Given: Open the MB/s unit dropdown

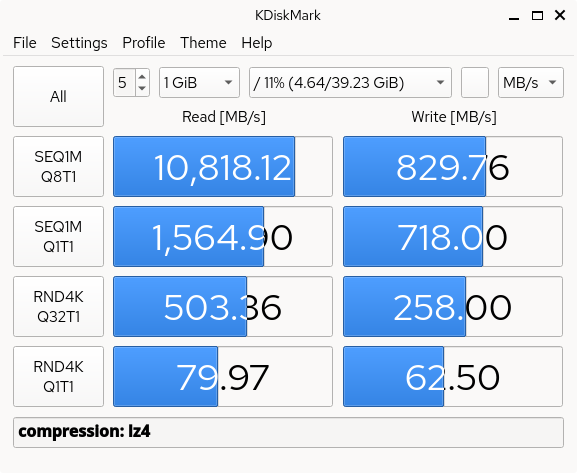Looking at the screenshot, I should coord(531,82).
